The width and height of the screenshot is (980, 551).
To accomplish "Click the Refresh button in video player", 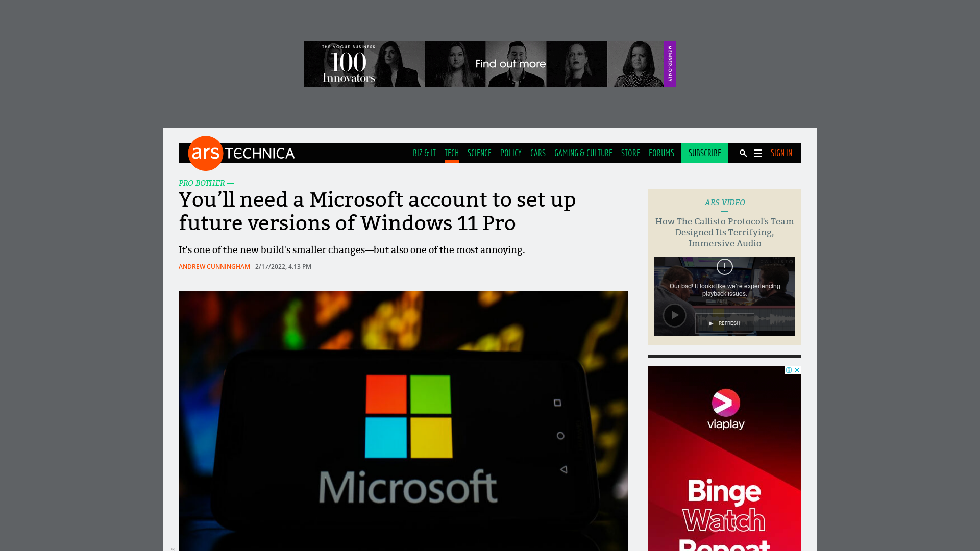I will click(724, 323).
